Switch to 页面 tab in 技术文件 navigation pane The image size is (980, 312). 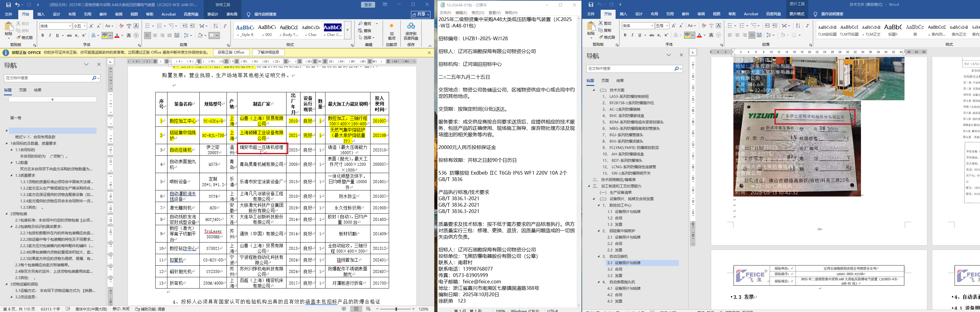(x=605, y=81)
